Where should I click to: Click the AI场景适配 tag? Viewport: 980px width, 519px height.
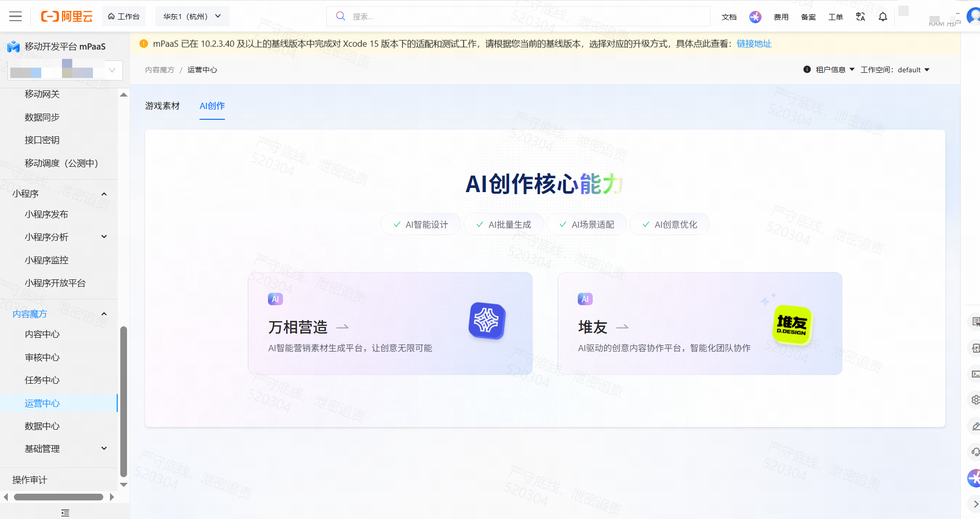coord(587,225)
